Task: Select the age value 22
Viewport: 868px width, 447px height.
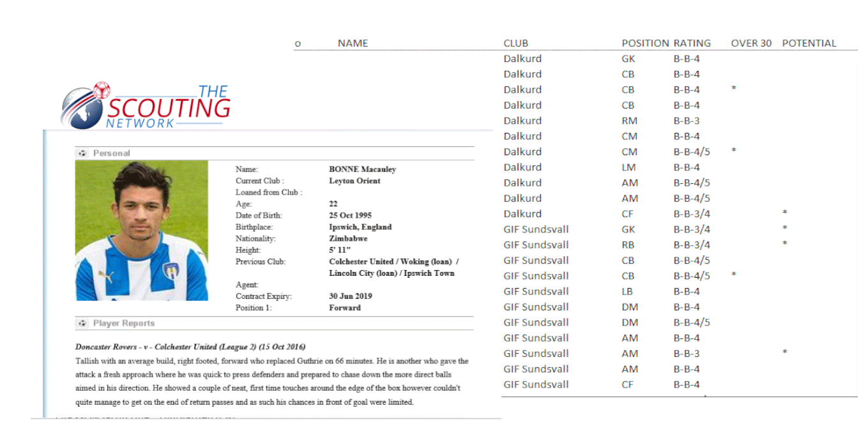Action: point(333,204)
